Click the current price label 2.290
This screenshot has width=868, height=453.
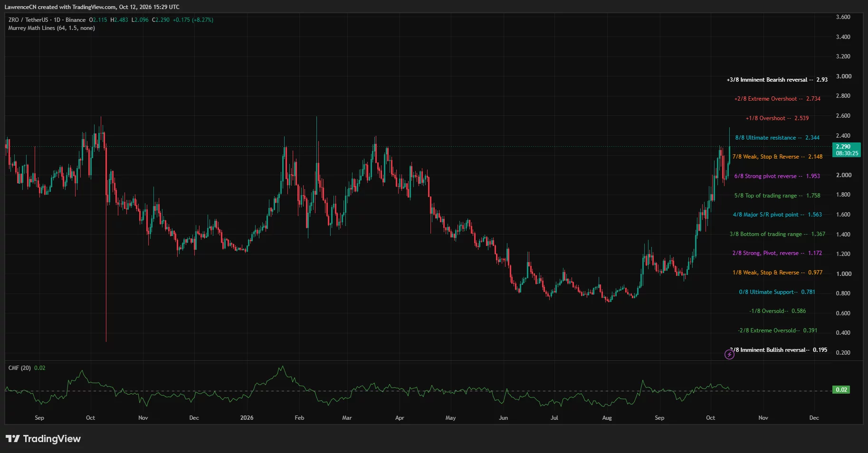click(847, 150)
